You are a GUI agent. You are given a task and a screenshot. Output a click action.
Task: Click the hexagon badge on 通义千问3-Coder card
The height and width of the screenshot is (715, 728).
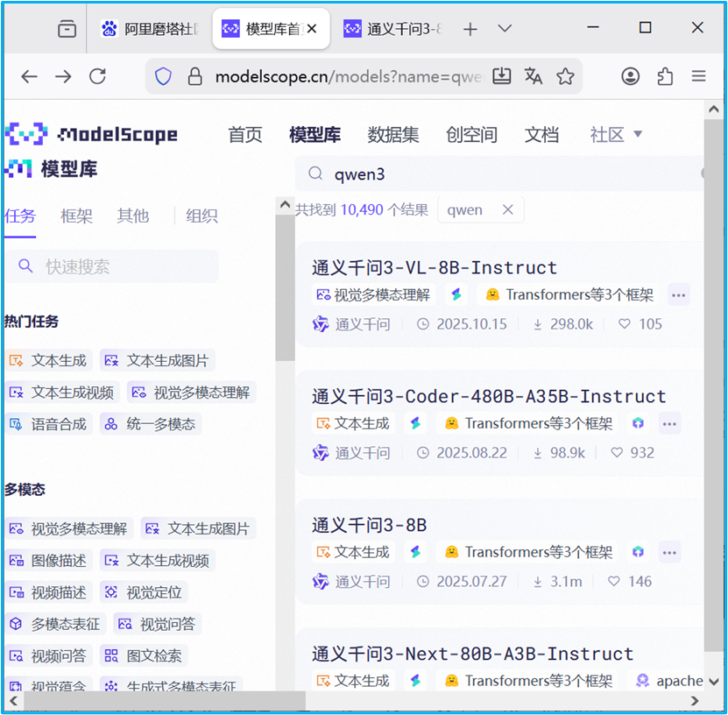638,423
